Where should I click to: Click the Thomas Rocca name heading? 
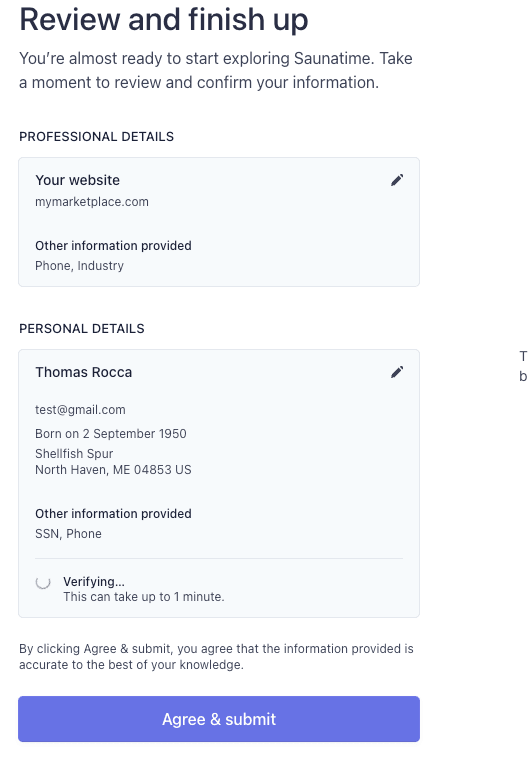point(84,372)
